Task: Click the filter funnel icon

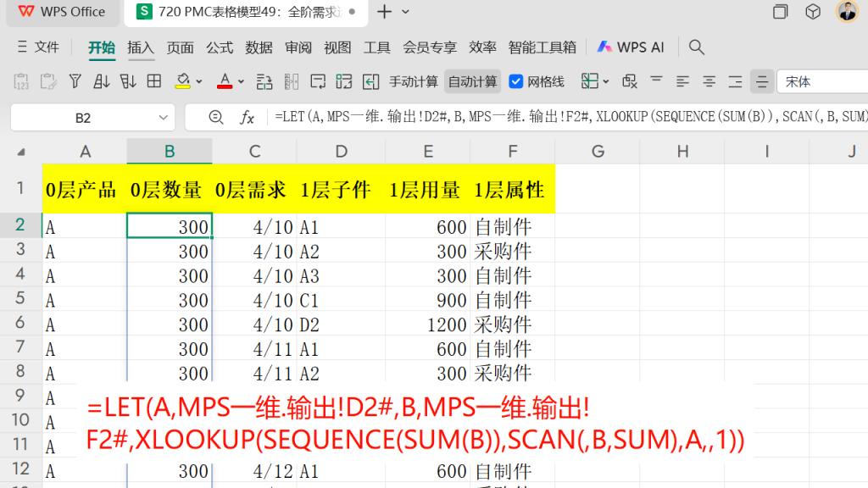Action: click(x=75, y=82)
